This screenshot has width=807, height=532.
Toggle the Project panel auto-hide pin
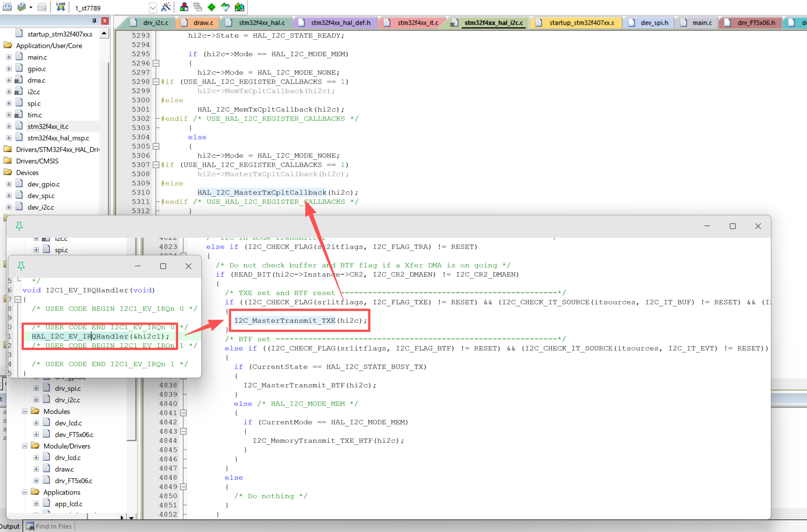click(94, 21)
